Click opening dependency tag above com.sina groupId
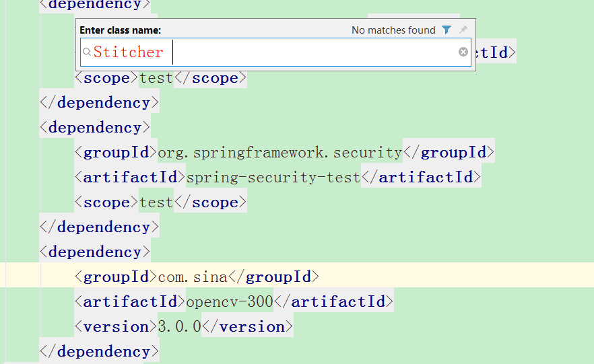The width and height of the screenshot is (594, 364). (95, 252)
